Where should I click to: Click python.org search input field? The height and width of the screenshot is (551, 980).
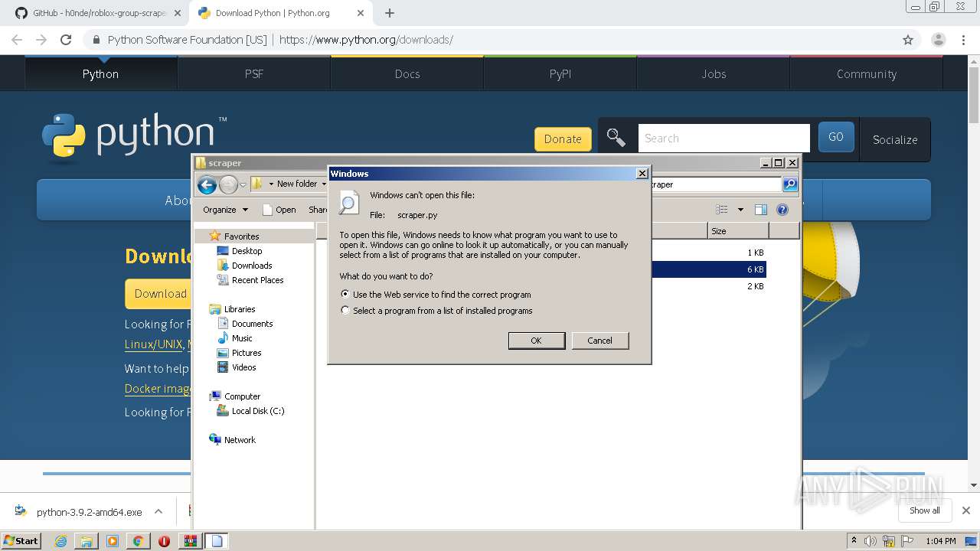click(724, 138)
